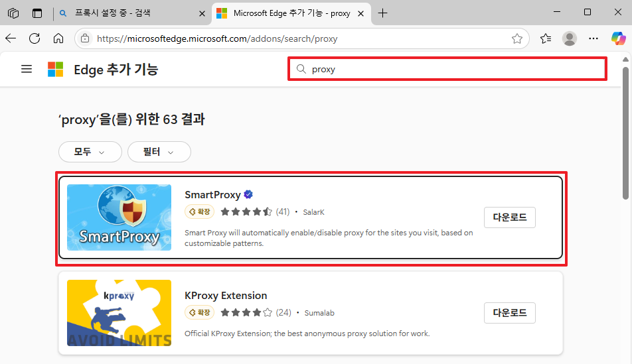
Task: Click the 'Edge 추가 기능' heading link
Action: coord(116,69)
